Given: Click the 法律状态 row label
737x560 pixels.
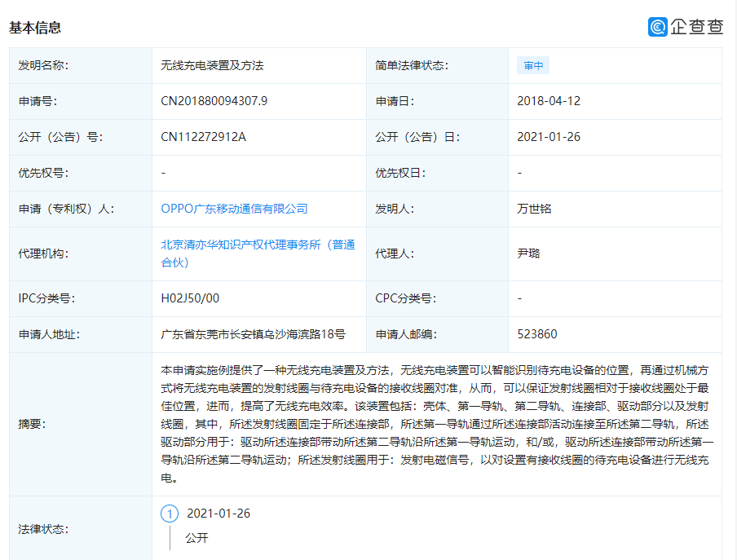Looking at the screenshot, I should pyautogui.click(x=43, y=528).
